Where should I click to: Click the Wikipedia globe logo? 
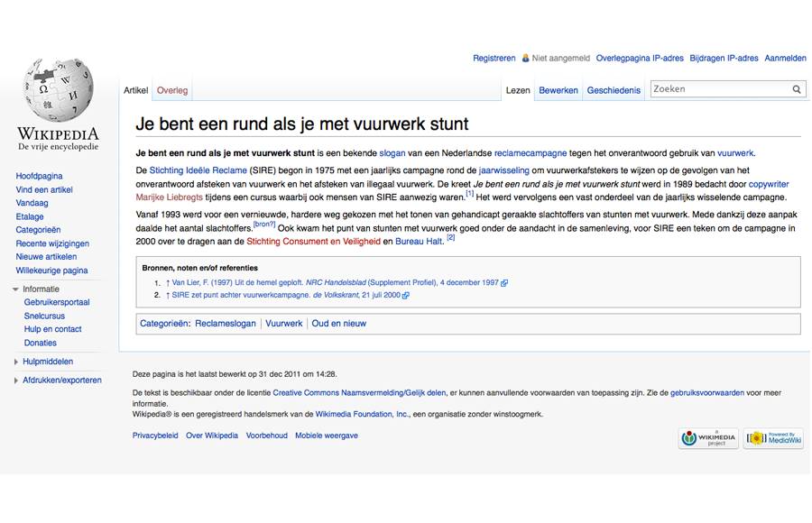(58, 89)
